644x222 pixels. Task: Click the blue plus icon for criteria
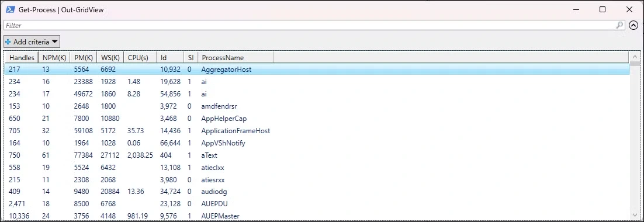pyautogui.click(x=8, y=42)
